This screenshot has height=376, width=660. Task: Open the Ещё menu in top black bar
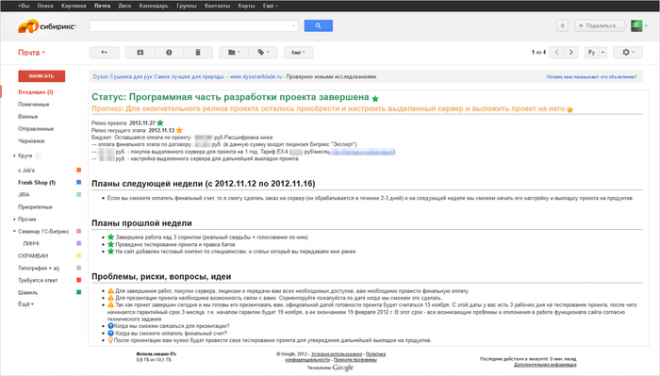(x=270, y=6)
